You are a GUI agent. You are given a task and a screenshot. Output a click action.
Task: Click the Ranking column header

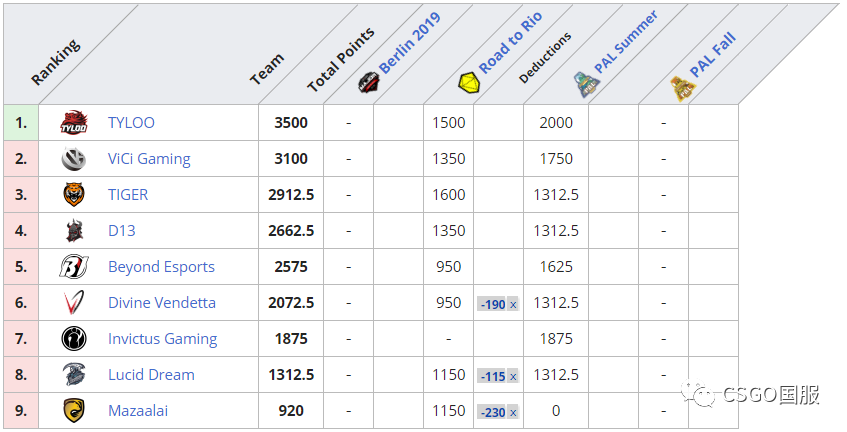[56, 62]
